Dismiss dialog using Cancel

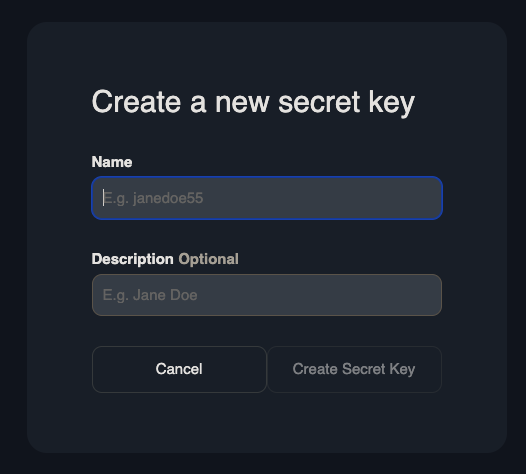tap(179, 369)
